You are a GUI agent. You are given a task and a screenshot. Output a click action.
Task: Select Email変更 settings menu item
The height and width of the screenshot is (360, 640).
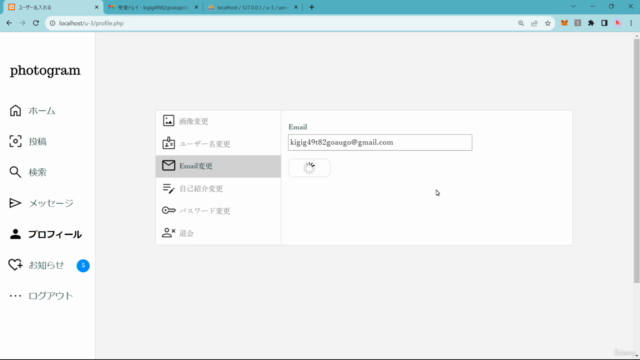click(x=218, y=166)
